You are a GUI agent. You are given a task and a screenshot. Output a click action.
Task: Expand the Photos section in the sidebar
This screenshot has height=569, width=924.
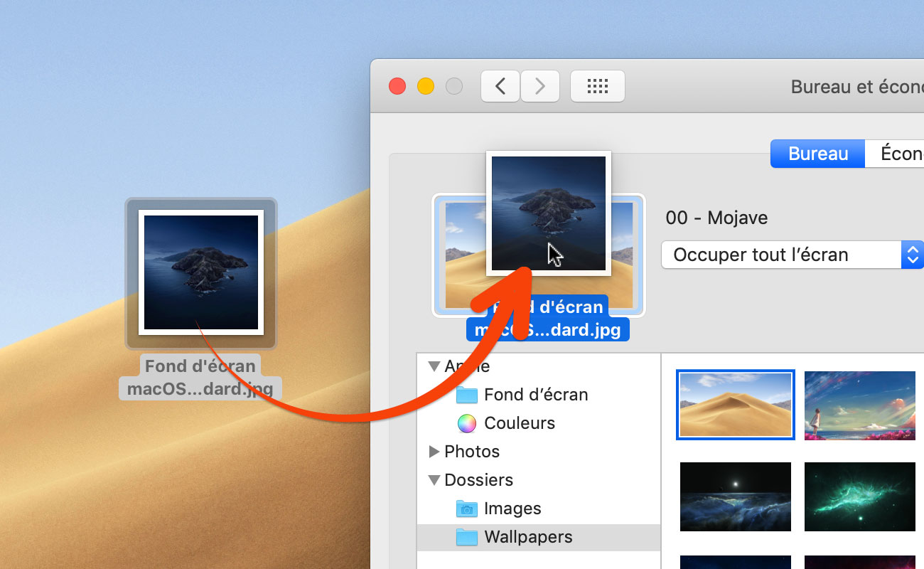point(434,451)
